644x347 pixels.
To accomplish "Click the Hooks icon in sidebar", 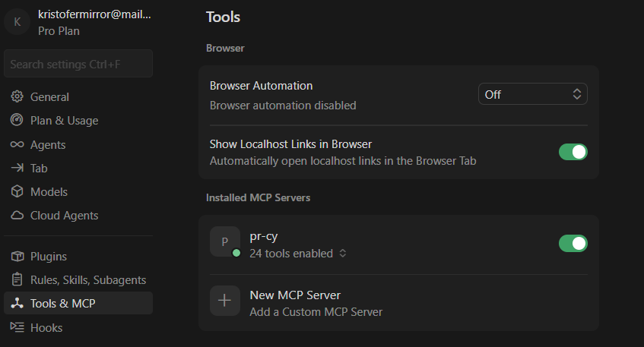I will click(17, 327).
